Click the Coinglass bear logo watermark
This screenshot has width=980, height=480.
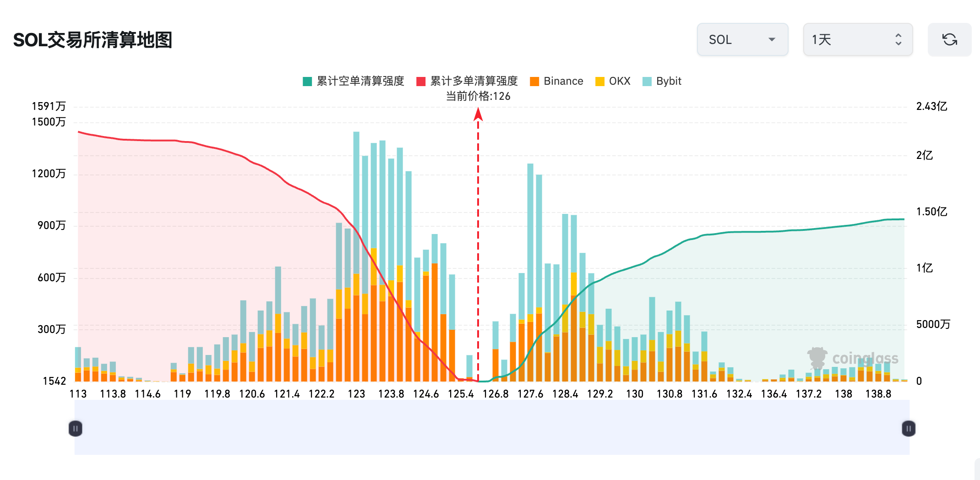pos(818,357)
